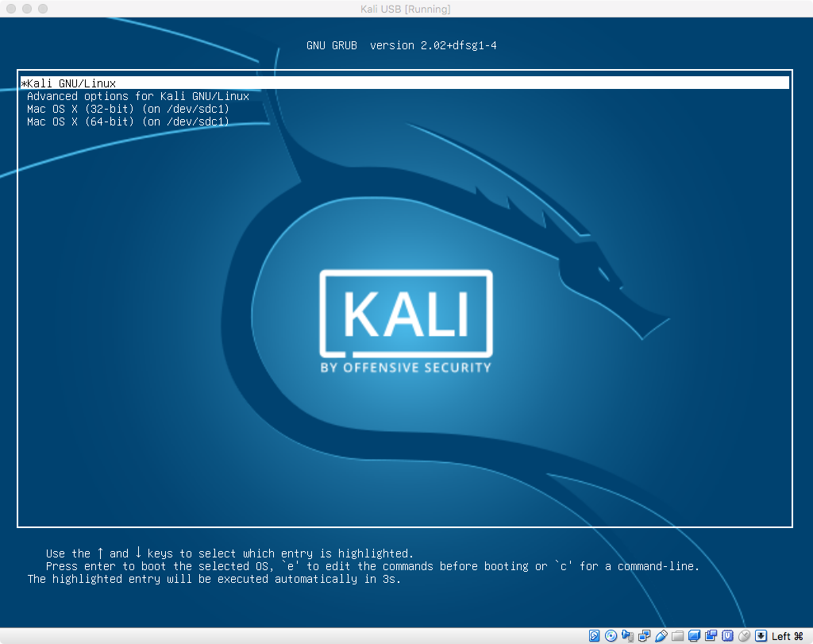Select the highlighted 'Kali GNU/Linux' boot entry
Screen dimensions: 813x644
coord(405,83)
